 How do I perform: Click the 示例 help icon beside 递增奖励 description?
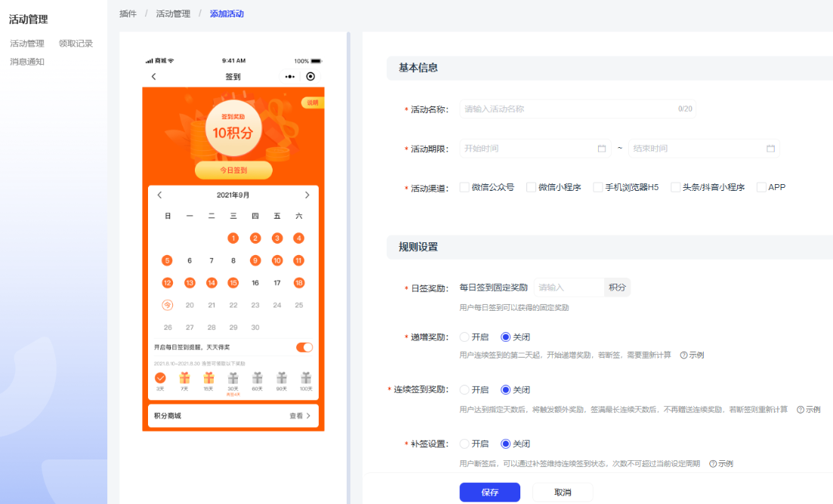click(x=683, y=355)
